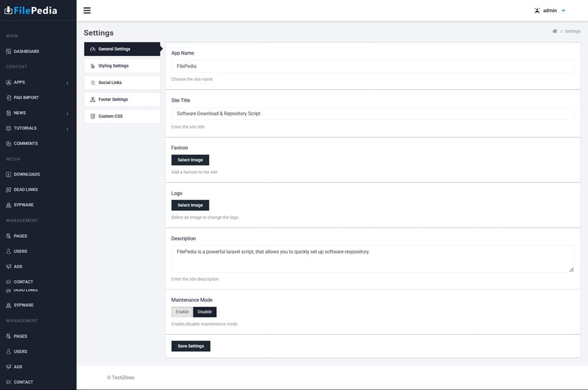
Task: Expand the Apps submenu chevron
Action: [67, 83]
